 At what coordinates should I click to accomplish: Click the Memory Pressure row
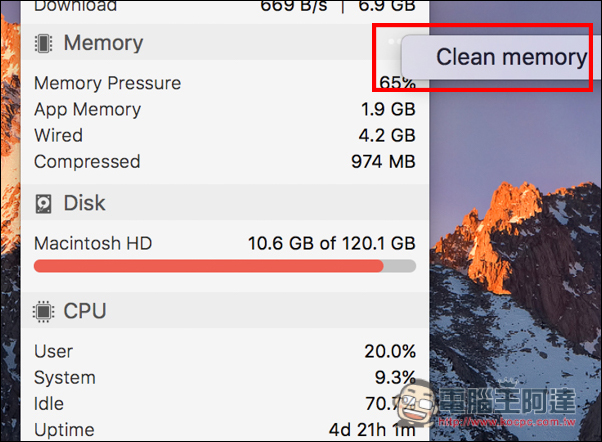pyautogui.click(x=225, y=83)
